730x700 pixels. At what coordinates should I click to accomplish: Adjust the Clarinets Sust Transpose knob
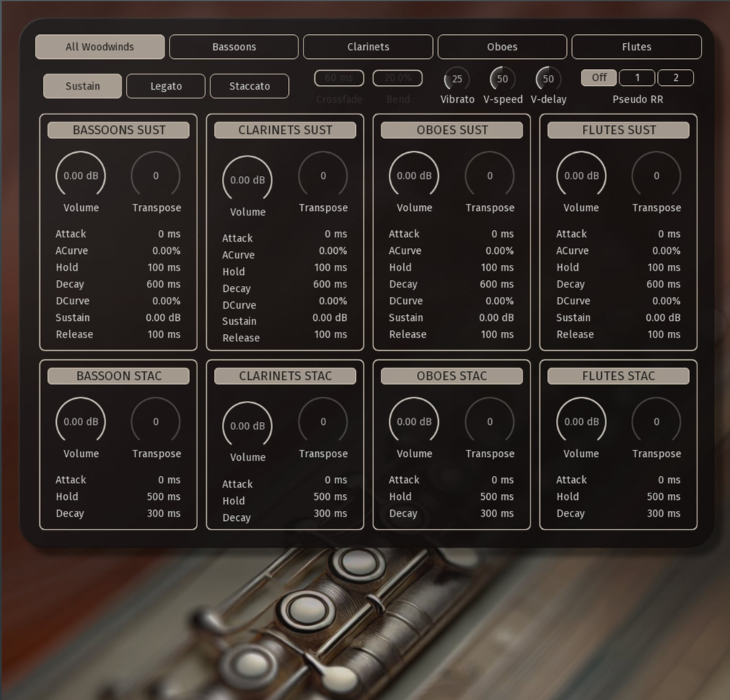[323, 176]
